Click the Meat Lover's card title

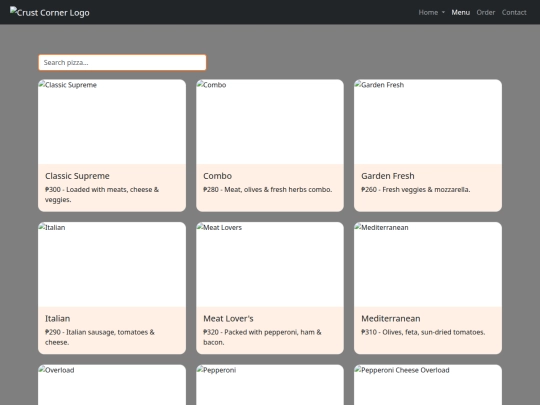coord(228,319)
